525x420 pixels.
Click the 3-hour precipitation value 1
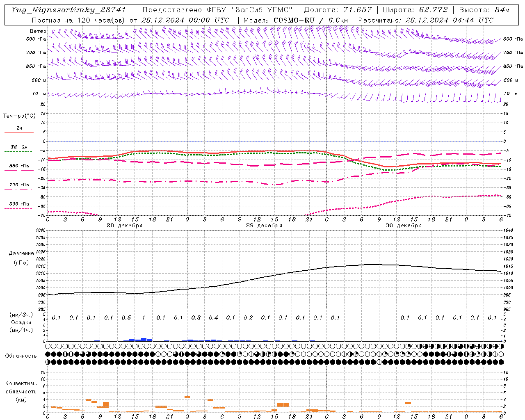pyautogui.click(x=144, y=317)
